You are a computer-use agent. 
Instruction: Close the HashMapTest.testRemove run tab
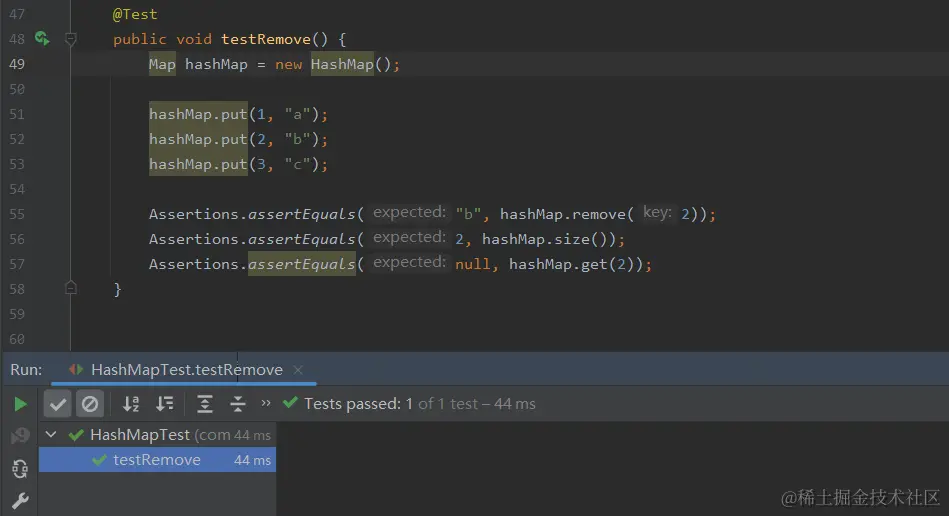[298, 370]
